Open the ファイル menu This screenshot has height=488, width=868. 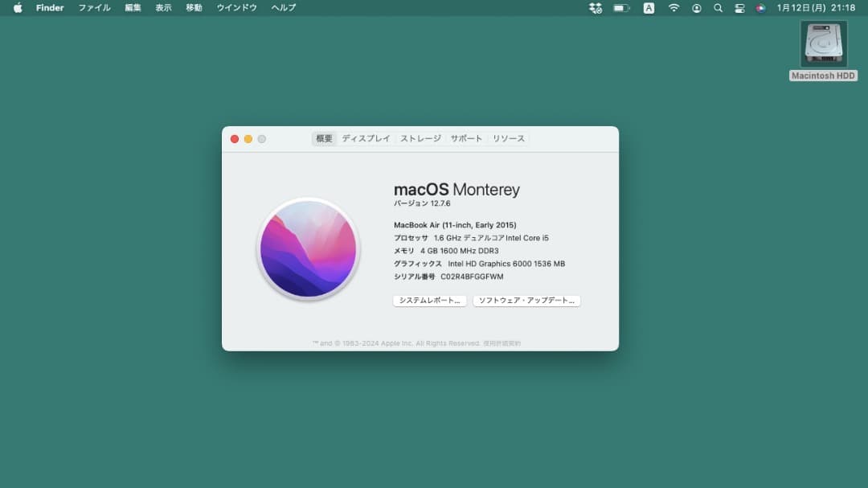click(94, 8)
